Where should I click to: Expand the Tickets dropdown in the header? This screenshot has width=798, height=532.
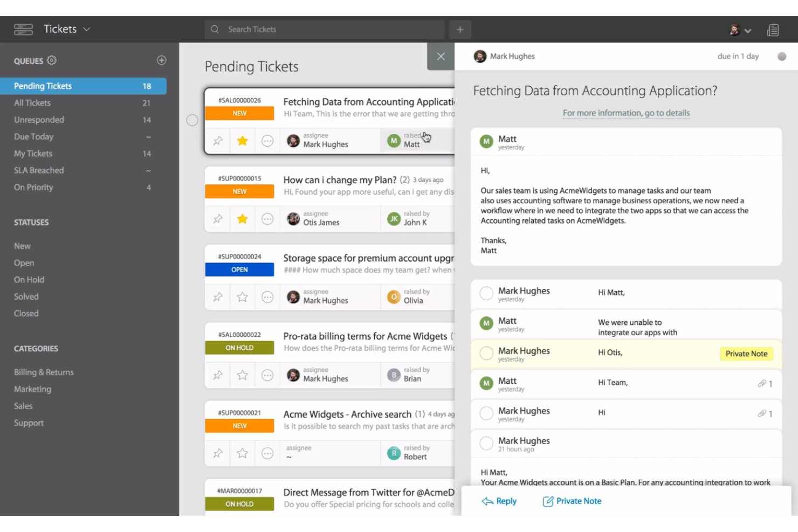pyautogui.click(x=86, y=29)
